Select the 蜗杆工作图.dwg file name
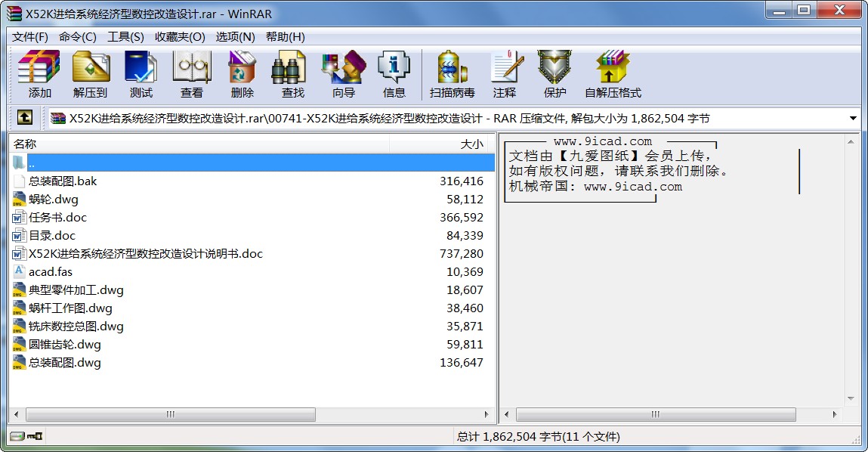 (x=70, y=308)
